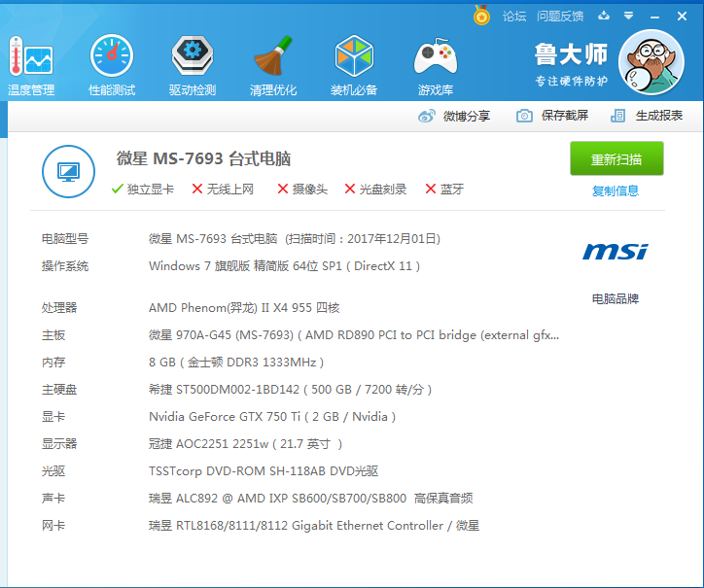Click the skin/download icon beside 问题反馈
Image resolution: width=704 pixels, height=588 pixels.
pos(604,17)
